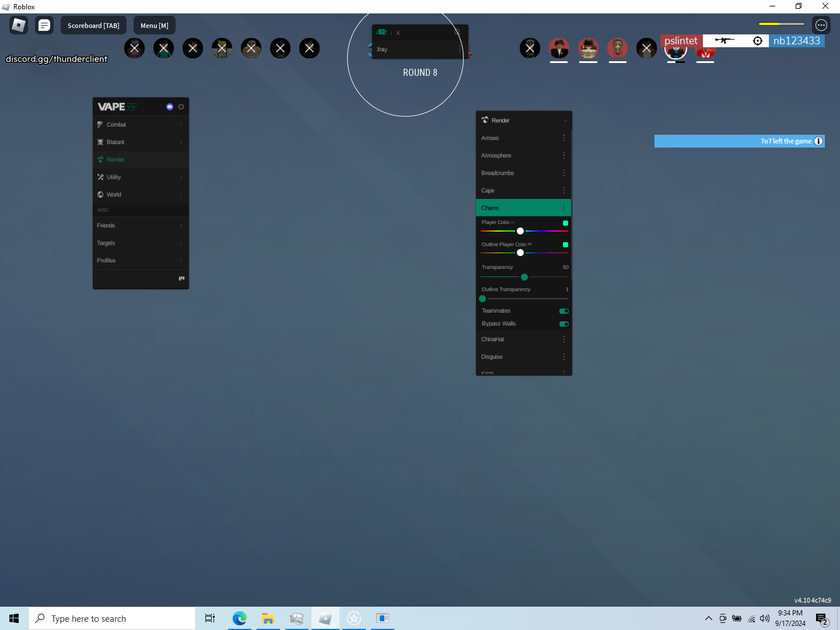
Task: Click the search icon in Xray panel
Action: tap(457, 32)
